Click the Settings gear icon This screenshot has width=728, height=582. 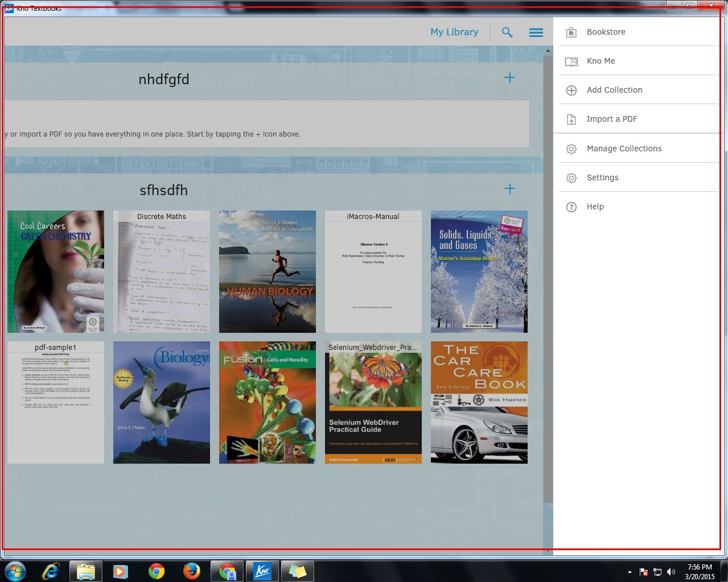click(x=571, y=178)
